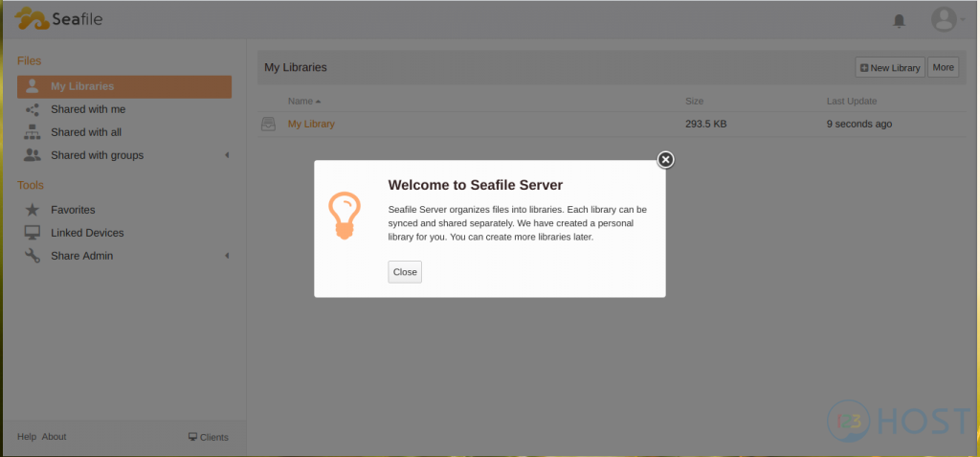Sort libraries by the Name column

(301, 101)
